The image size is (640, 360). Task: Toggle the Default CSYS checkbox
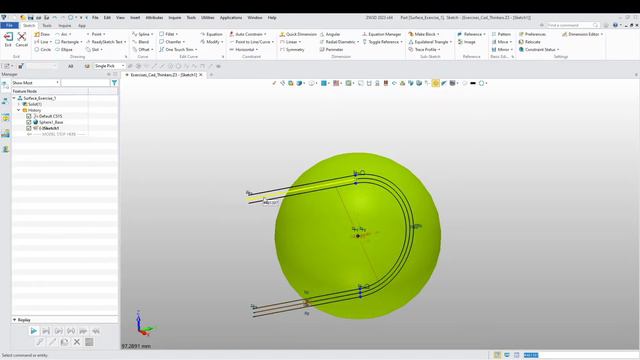click(29, 116)
